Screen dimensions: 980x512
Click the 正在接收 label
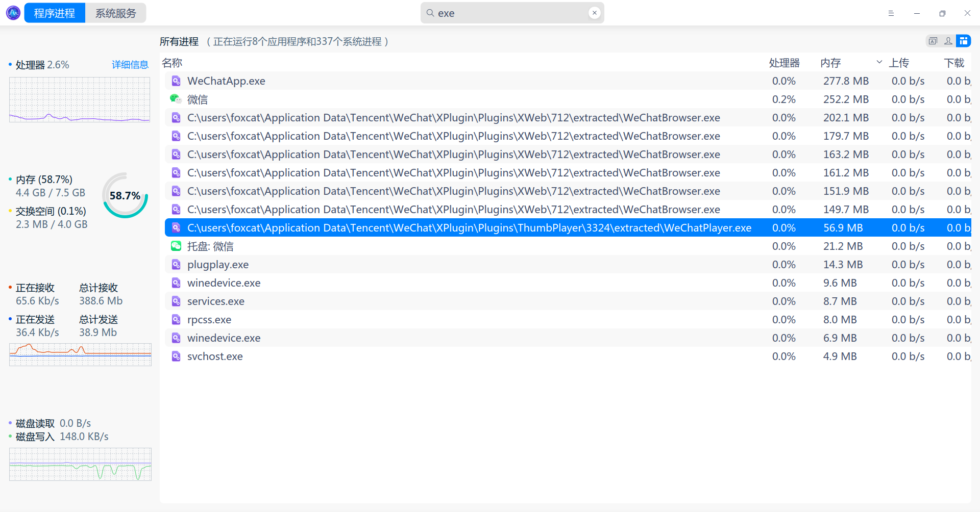(x=35, y=288)
